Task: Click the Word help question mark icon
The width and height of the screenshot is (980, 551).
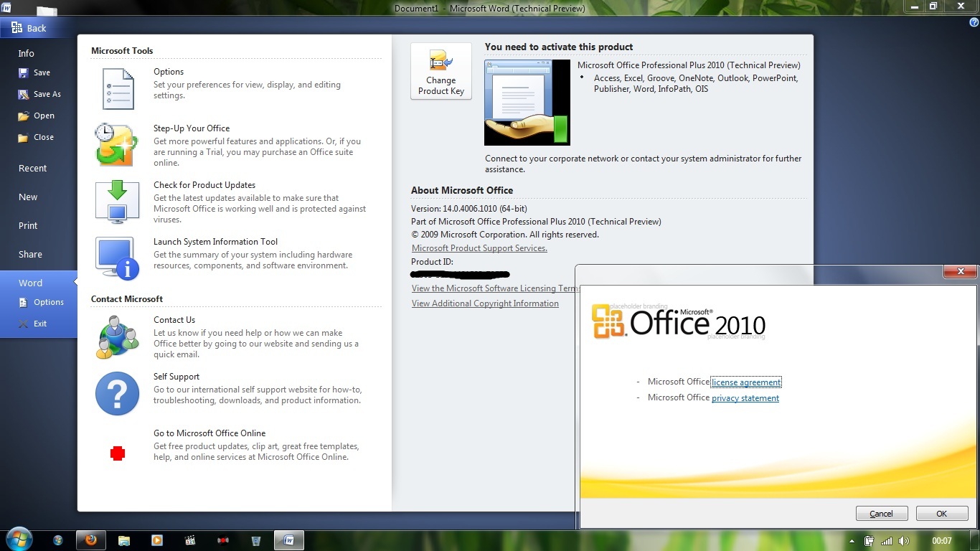Action: click(x=974, y=22)
